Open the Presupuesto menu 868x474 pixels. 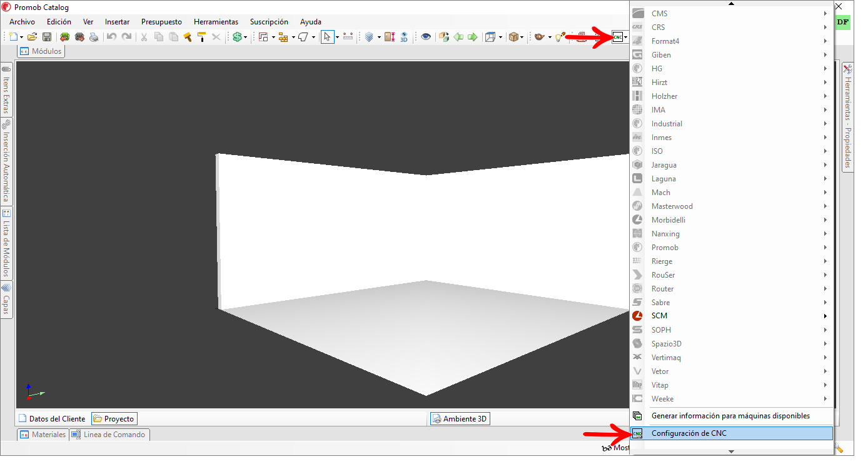coord(161,21)
